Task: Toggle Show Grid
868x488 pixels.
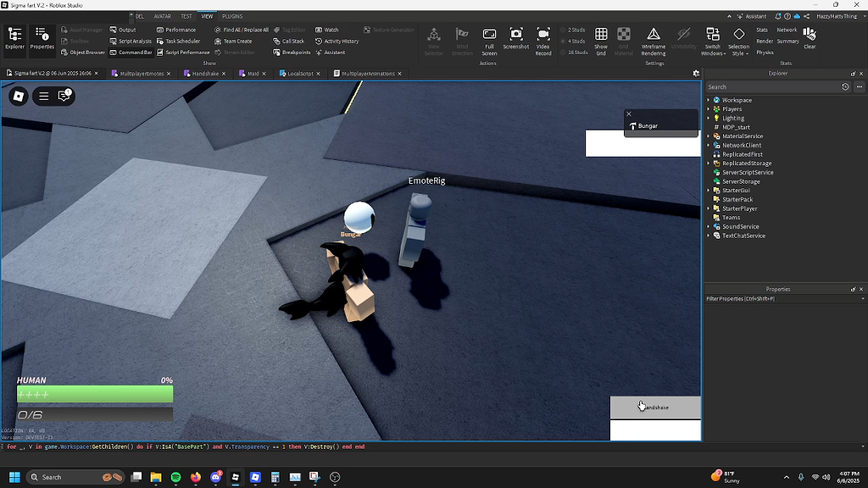Action: pyautogui.click(x=601, y=42)
